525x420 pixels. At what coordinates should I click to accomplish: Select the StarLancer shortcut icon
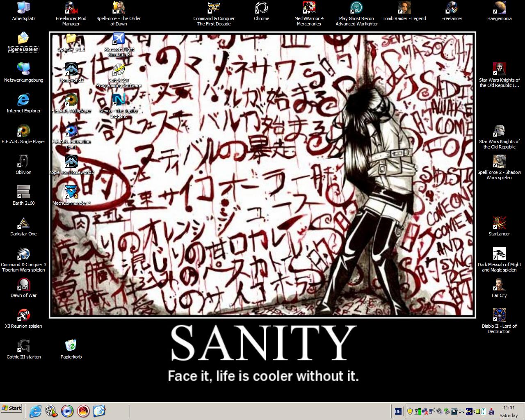pyautogui.click(x=499, y=223)
